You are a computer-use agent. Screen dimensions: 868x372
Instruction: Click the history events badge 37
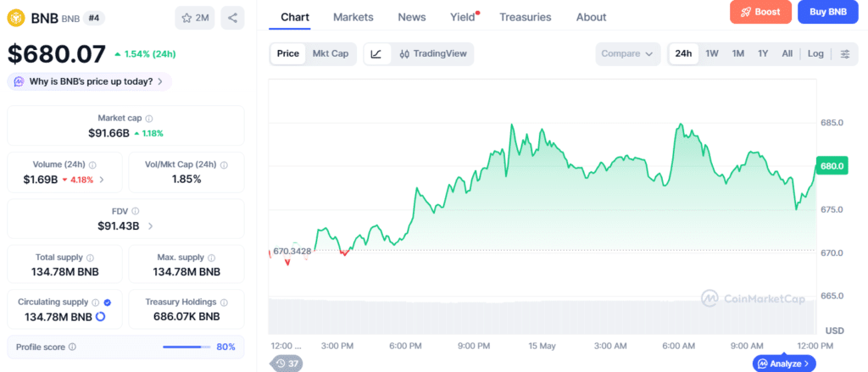click(287, 364)
